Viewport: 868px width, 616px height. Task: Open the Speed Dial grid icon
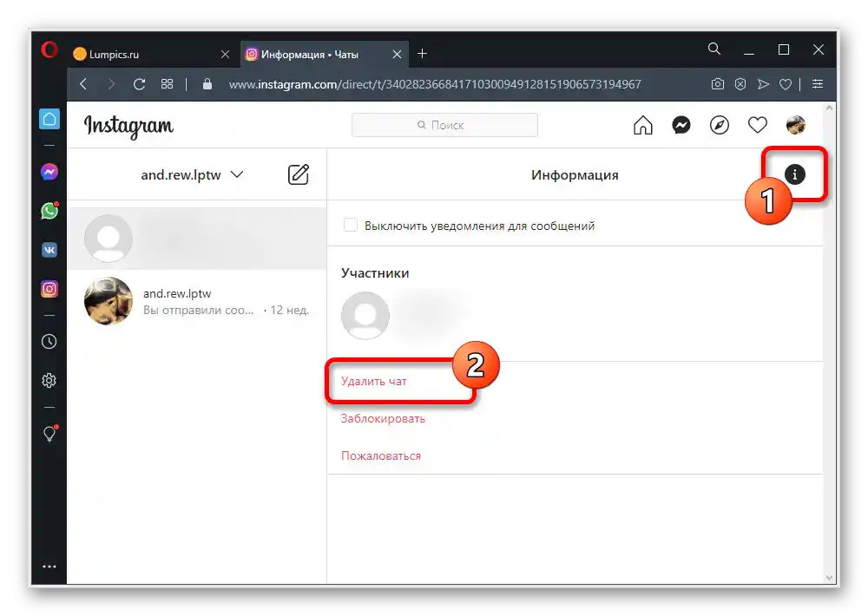coord(167,84)
